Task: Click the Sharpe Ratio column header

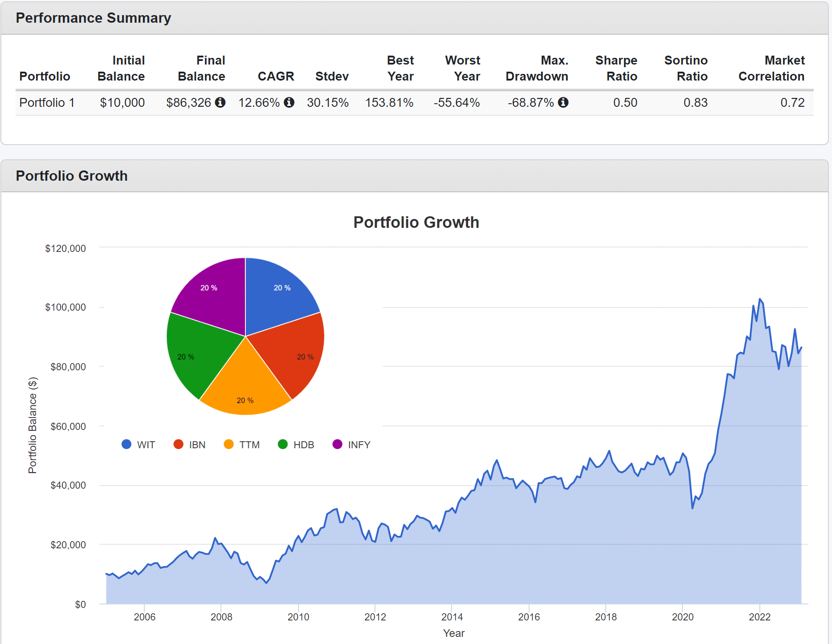Action: [x=616, y=68]
